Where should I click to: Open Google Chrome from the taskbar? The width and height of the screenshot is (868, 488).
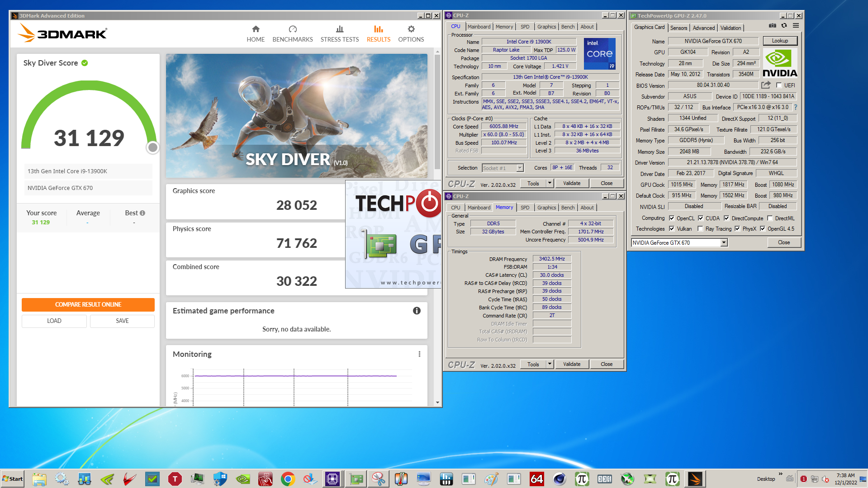288,479
